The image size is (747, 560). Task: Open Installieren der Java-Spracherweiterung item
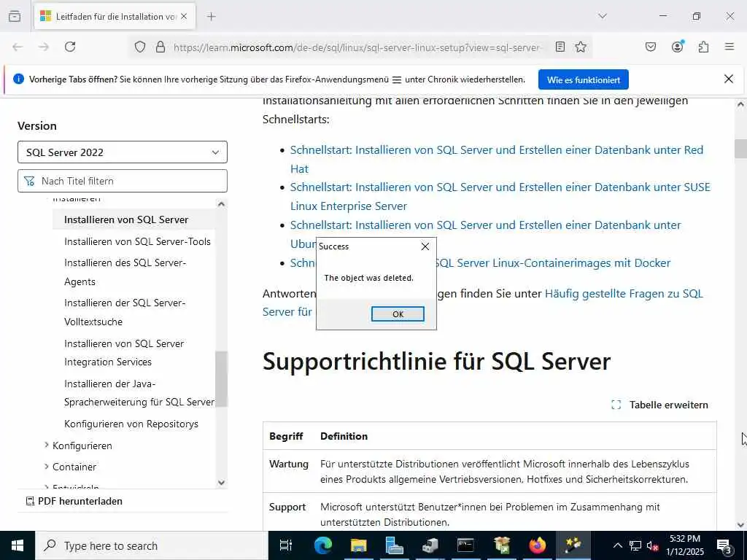click(139, 393)
